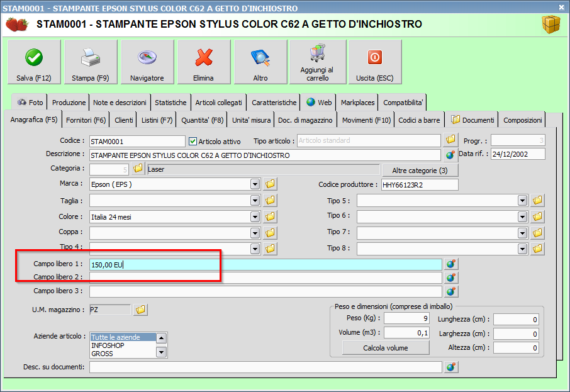The height and width of the screenshot is (392, 570).
Task: Select INFOSHOP in Aziende articolo list
Action: [x=123, y=345]
